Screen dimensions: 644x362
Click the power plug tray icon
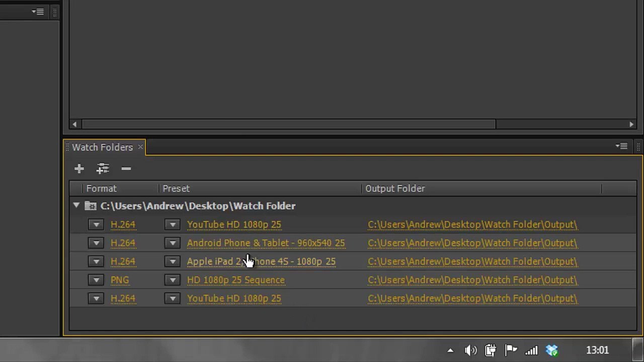point(491,350)
